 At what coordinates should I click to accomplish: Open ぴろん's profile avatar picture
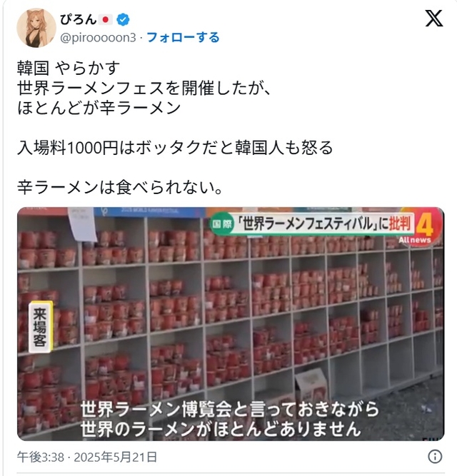36,28
